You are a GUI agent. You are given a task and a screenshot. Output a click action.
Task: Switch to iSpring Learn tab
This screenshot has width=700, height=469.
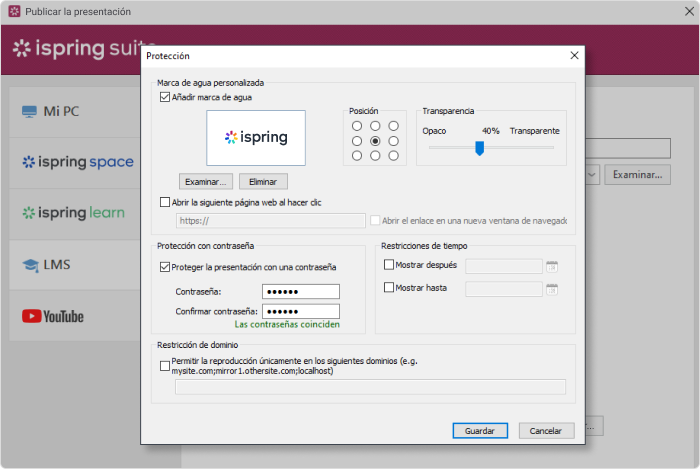[x=75, y=213]
